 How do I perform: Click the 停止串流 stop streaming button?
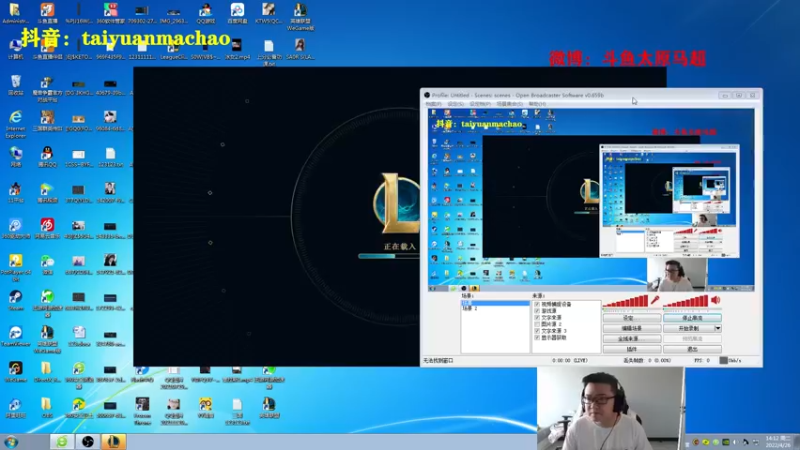click(x=692, y=318)
